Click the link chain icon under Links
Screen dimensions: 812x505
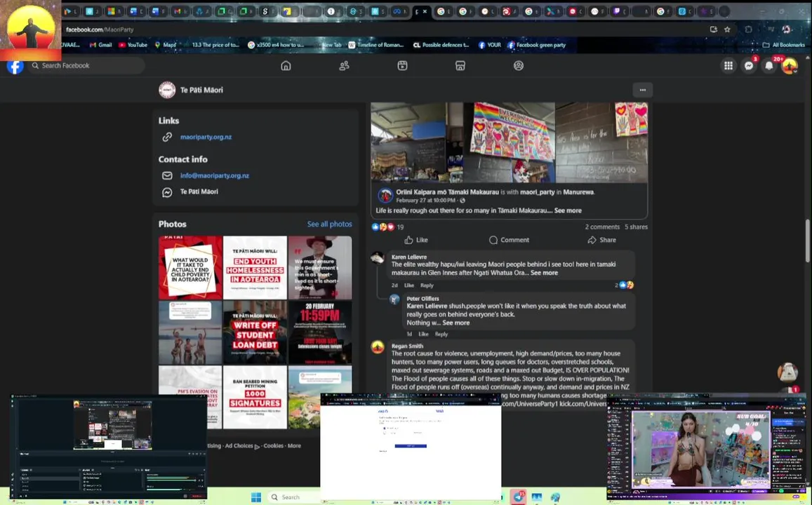(x=167, y=137)
